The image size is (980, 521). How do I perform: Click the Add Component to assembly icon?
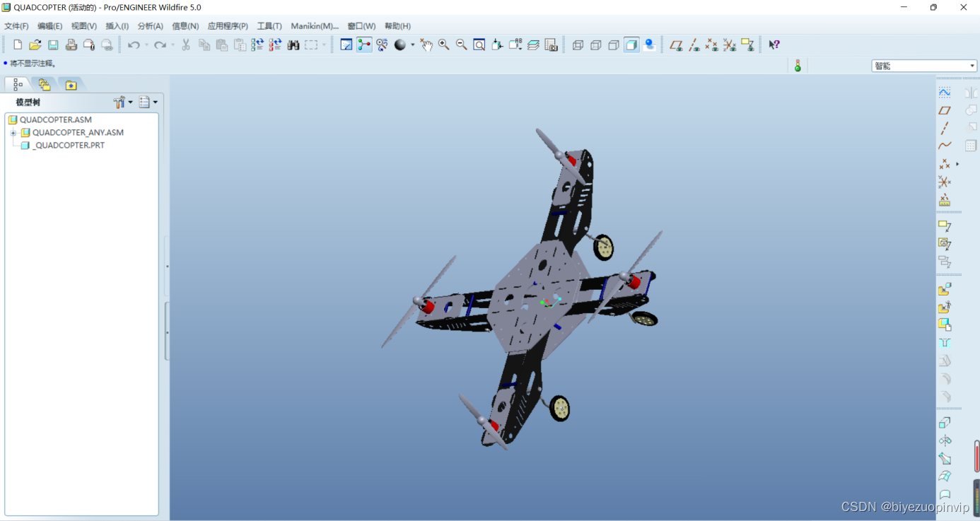(945, 289)
